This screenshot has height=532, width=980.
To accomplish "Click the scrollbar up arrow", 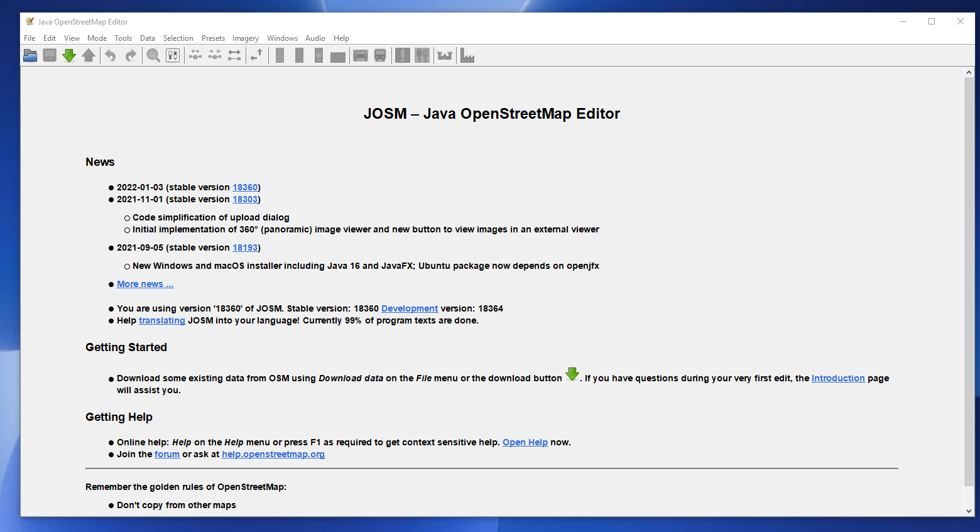I will 969,72.
